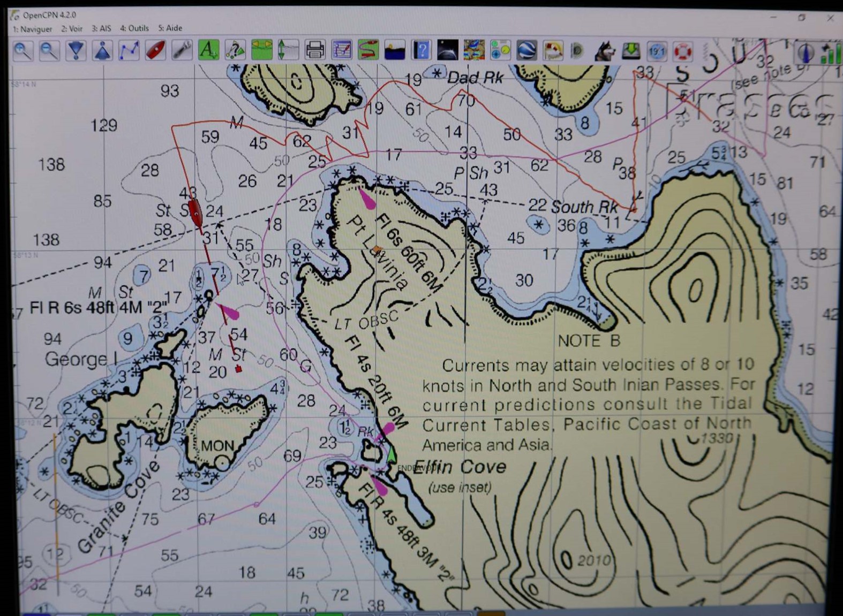Toggle track recording icon with red boat
The image size is (843, 616).
click(368, 50)
